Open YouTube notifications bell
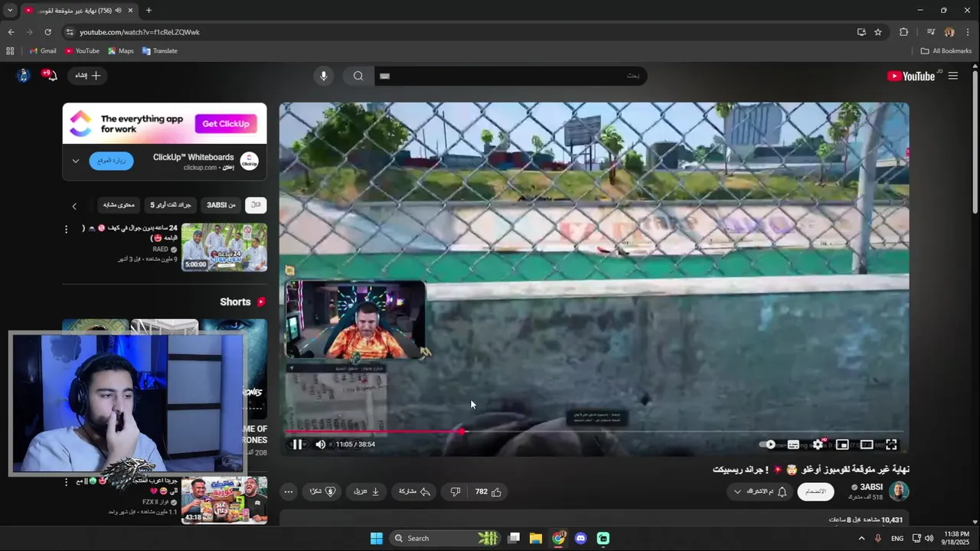 [51, 75]
